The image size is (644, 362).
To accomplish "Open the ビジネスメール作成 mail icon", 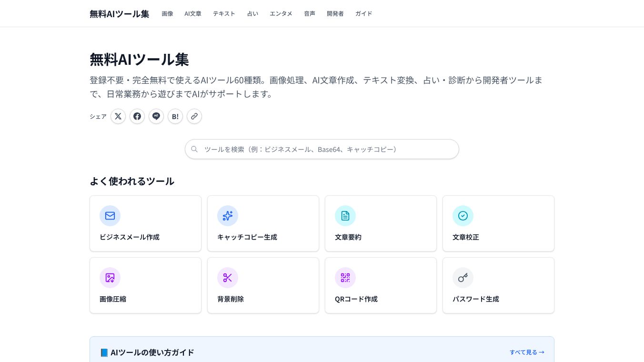I will 110,216.
